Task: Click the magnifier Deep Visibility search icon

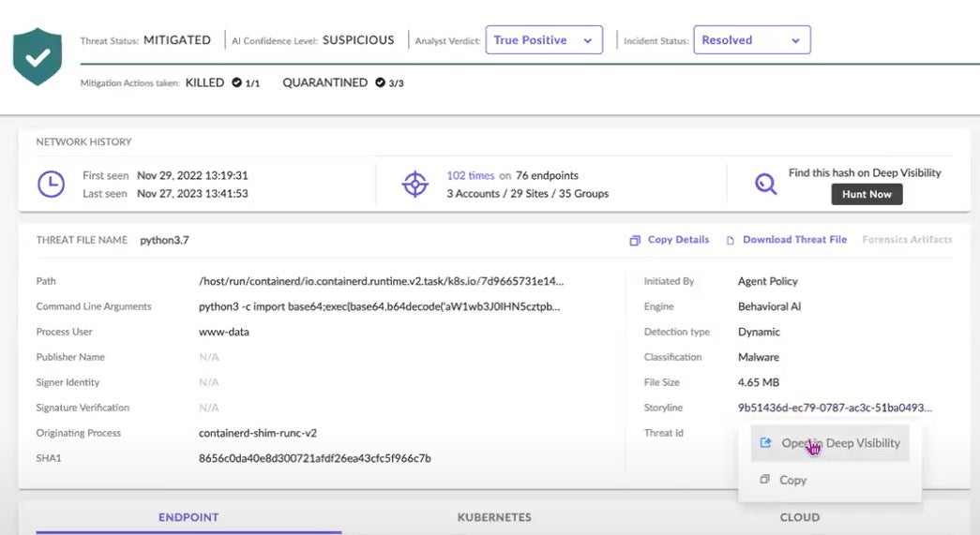Action: point(766,184)
